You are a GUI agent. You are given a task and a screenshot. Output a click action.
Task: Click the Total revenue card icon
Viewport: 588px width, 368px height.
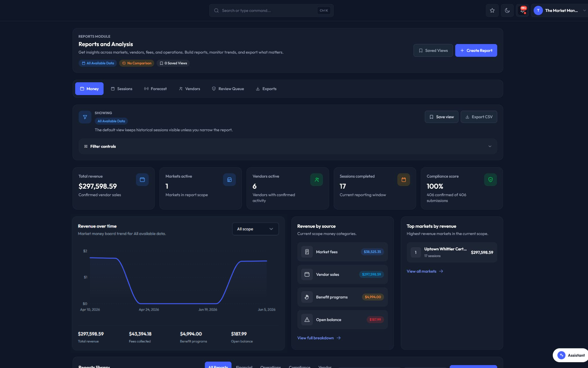tap(142, 180)
